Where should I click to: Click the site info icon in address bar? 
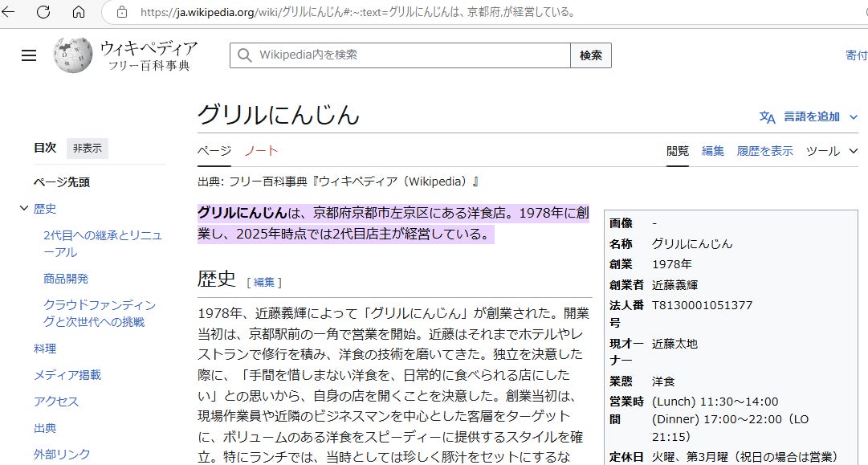click(x=122, y=12)
